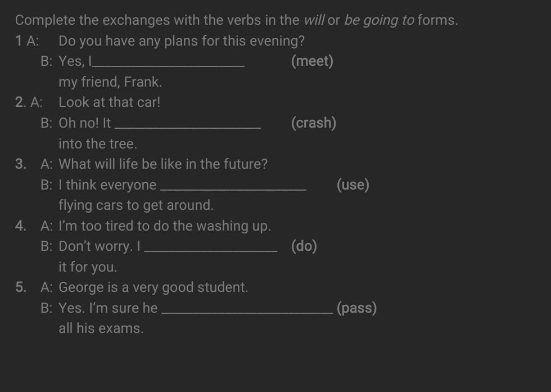The height and width of the screenshot is (392, 551).
Task: Click the question 'What will life be like'
Action: point(163,164)
